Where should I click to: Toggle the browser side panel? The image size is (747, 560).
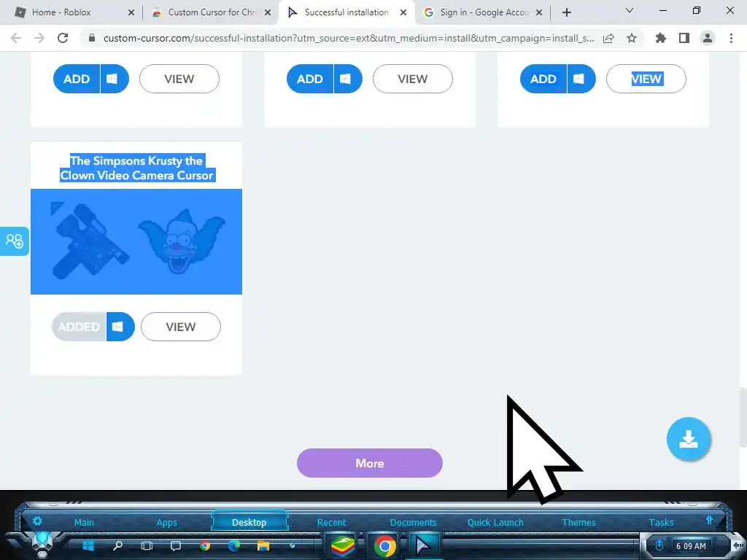pyautogui.click(x=684, y=38)
